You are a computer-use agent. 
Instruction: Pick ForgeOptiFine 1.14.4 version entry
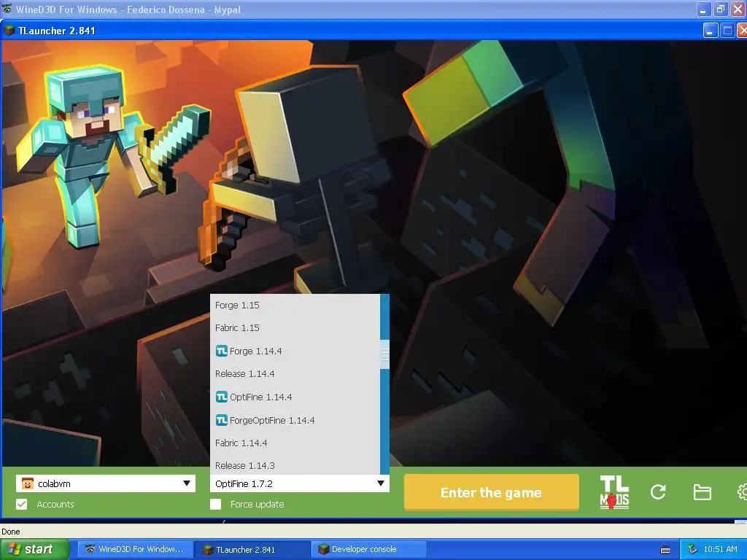295,420
